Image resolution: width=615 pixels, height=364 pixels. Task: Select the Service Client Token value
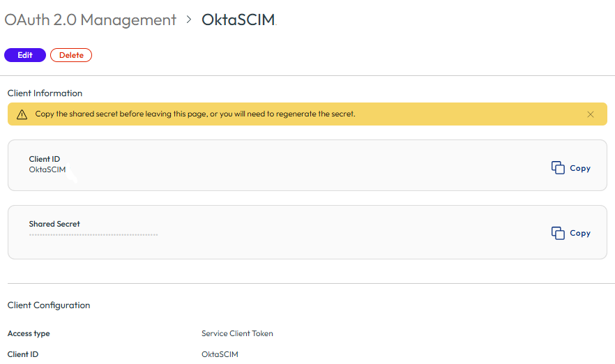tap(237, 333)
